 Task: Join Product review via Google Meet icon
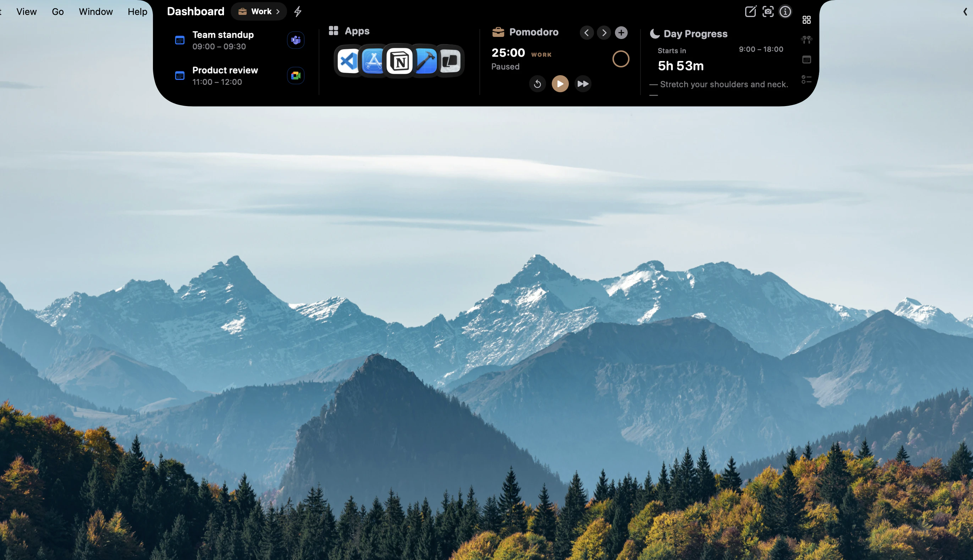click(x=296, y=76)
